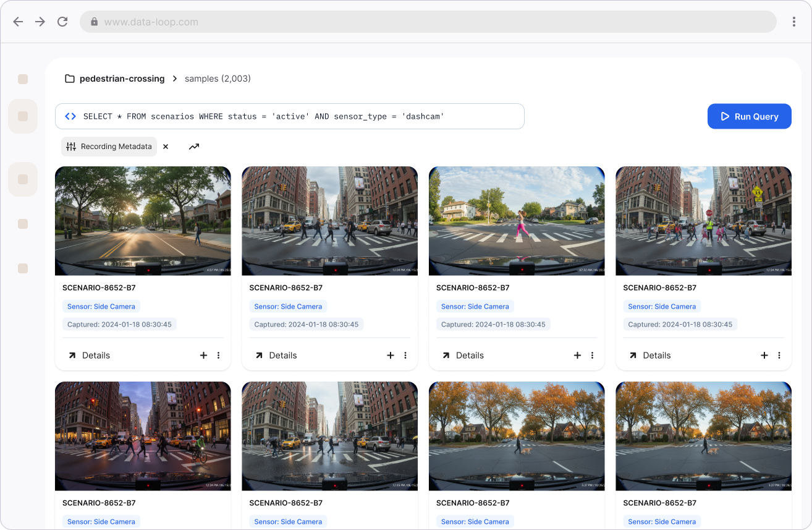The width and height of the screenshot is (812, 530).
Task: Select the SCENARIO-8652-B7 title under rainy umbrellas image
Action: [285, 503]
